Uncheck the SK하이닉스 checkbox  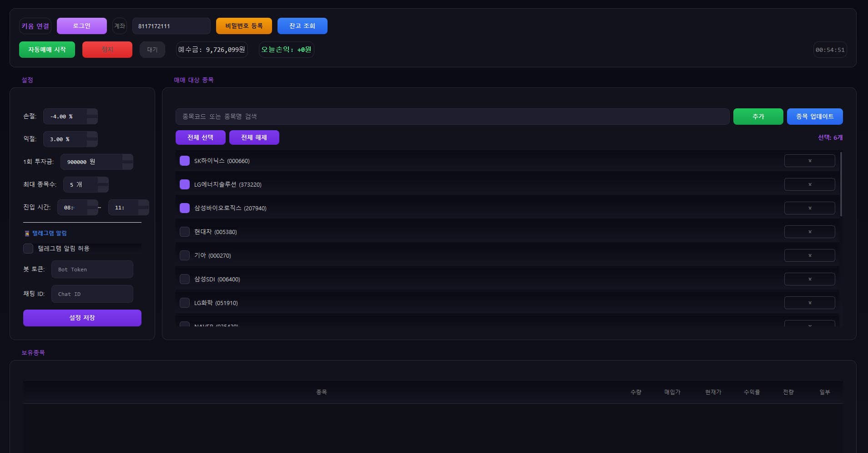[185, 161]
